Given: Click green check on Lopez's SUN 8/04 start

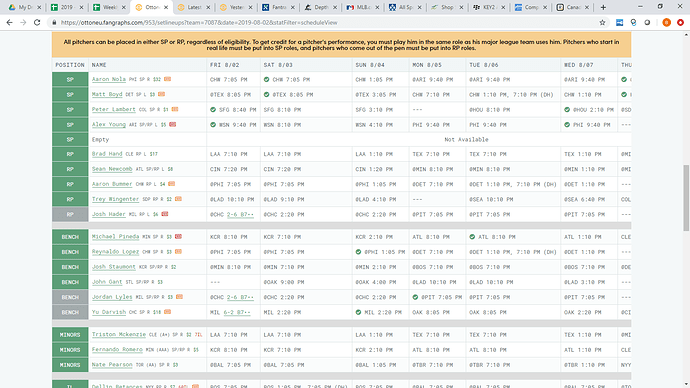Looking at the screenshot, I should (x=358, y=252).
